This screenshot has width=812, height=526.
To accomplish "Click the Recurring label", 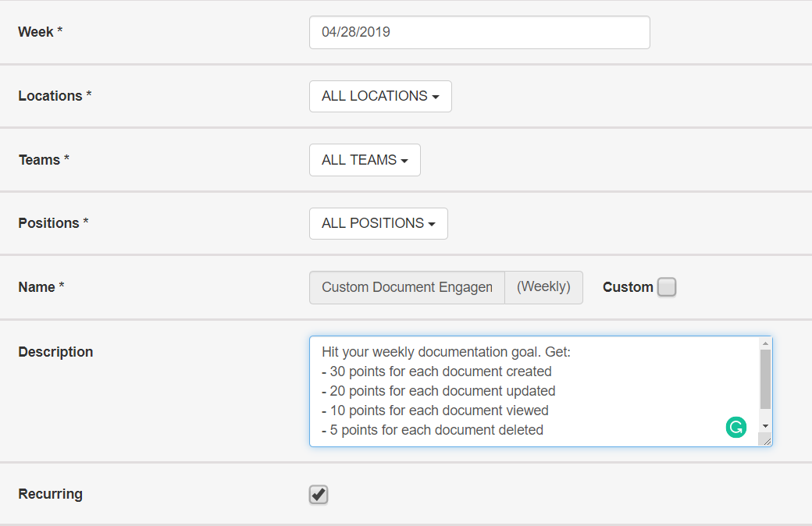I will click(x=50, y=495).
